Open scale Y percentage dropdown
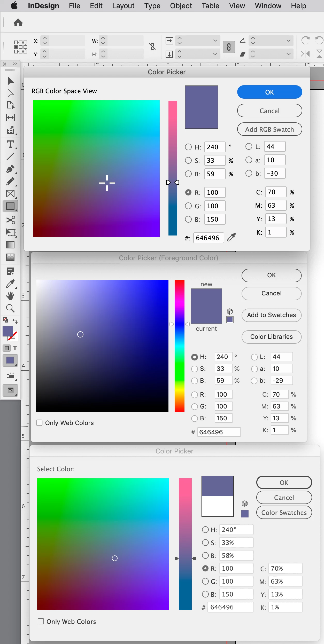Screen dimensions: 324x644 tap(215, 54)
